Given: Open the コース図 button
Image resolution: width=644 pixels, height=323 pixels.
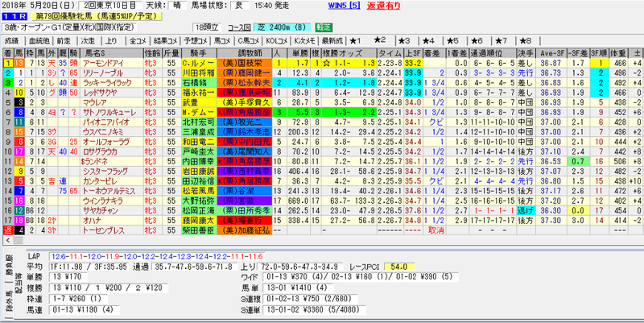Looking at the screenshot, I should pos(239,28).
